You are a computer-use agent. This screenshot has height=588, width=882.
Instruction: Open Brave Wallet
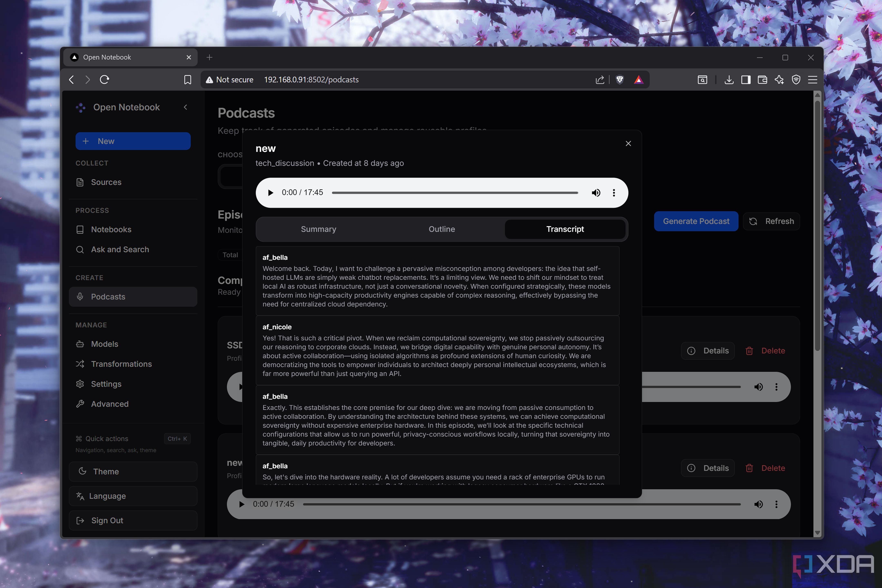coord(762,79)
